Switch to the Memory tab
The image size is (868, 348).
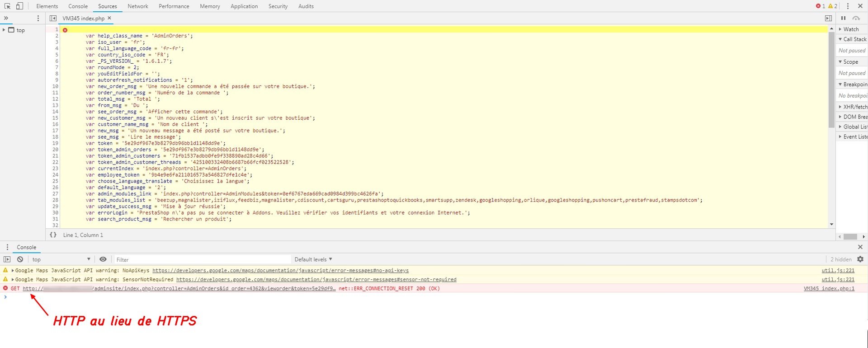pyautogui.click(x=210, y=6)
